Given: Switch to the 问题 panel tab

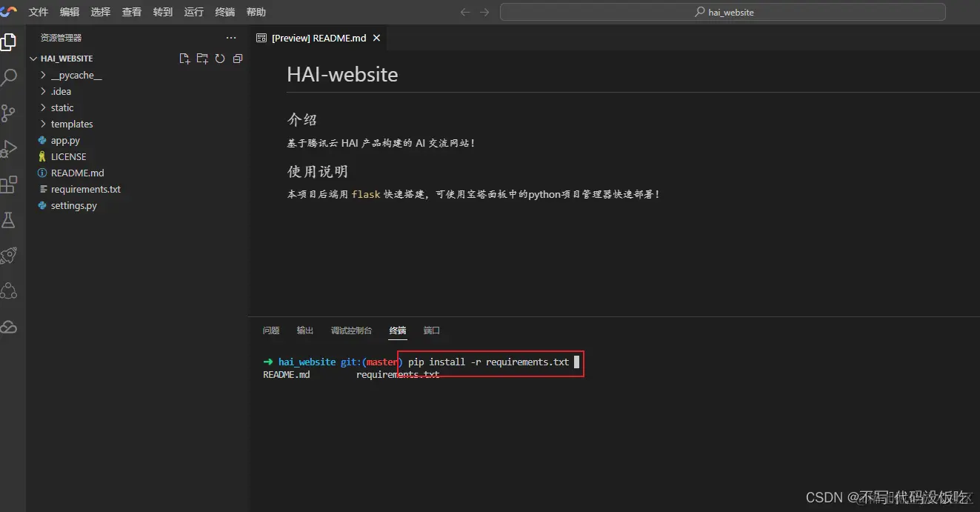Looking at the screenshot, I should tap(271, 330).
